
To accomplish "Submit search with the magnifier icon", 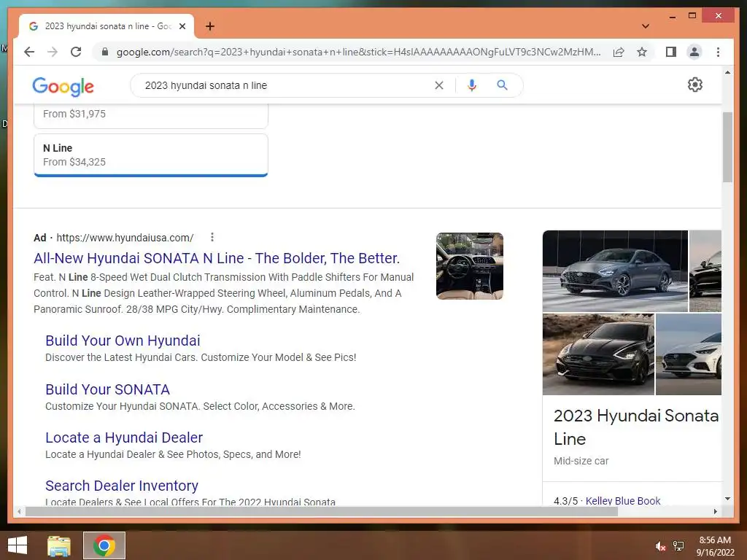I will coord(502,85).
